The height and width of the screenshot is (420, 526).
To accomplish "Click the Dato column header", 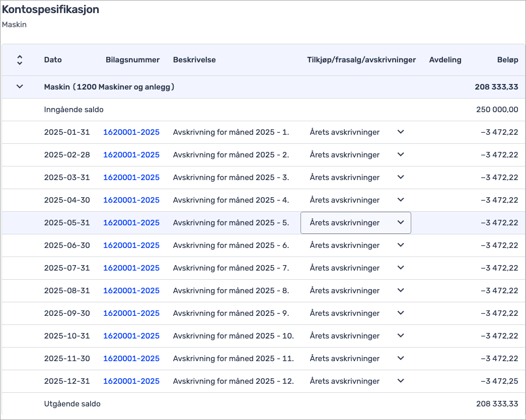I will coord(53,60).
